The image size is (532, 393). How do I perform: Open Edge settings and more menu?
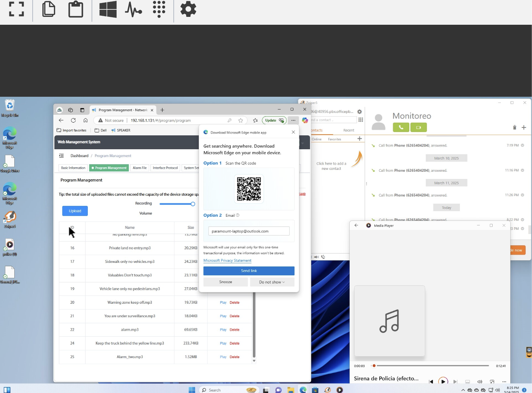293,120
